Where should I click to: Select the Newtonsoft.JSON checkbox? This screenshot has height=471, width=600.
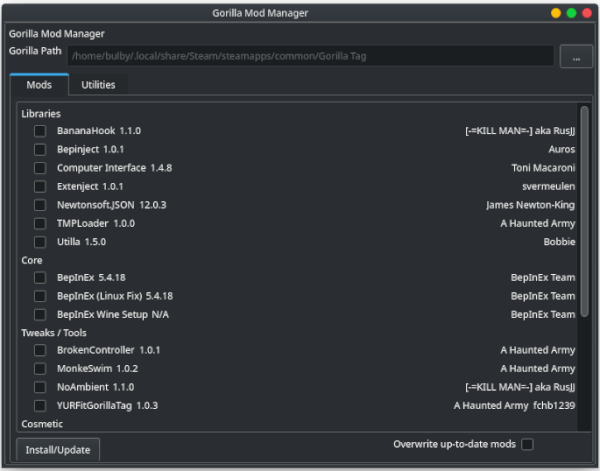coord(40,205)
